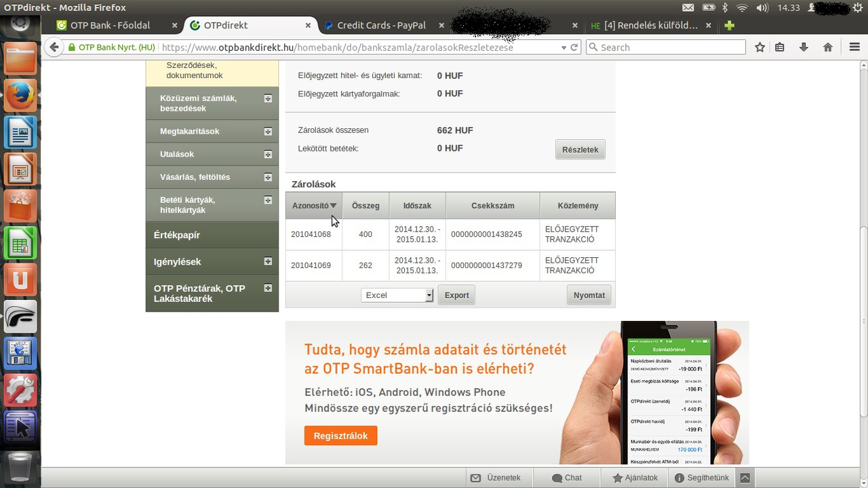Open Files manager in Ubuntu launcher

point(20,58)
